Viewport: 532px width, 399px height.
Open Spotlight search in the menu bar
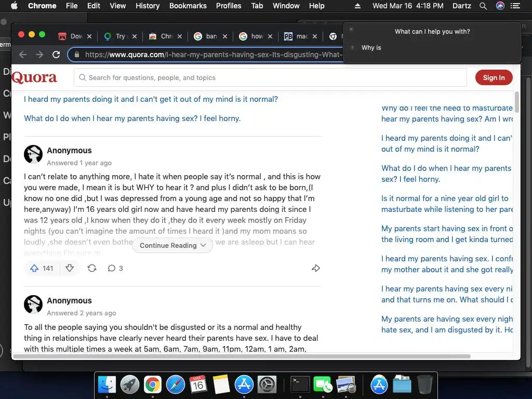click(483, 6)
